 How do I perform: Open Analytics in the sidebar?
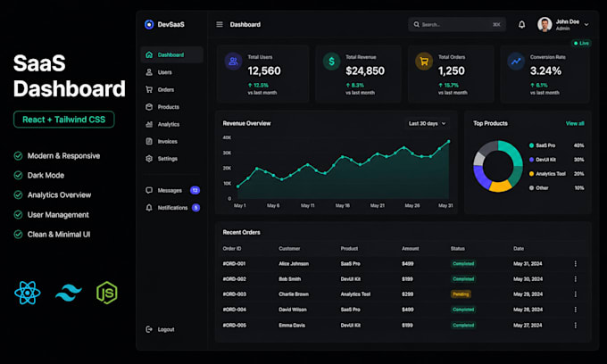click(171, 124)
